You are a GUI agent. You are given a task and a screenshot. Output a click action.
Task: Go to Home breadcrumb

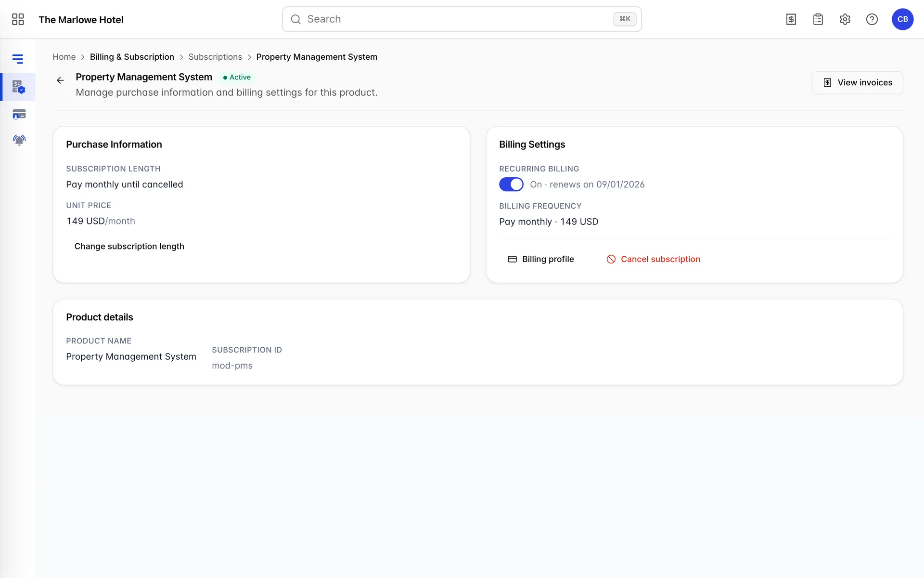[64, 57]
